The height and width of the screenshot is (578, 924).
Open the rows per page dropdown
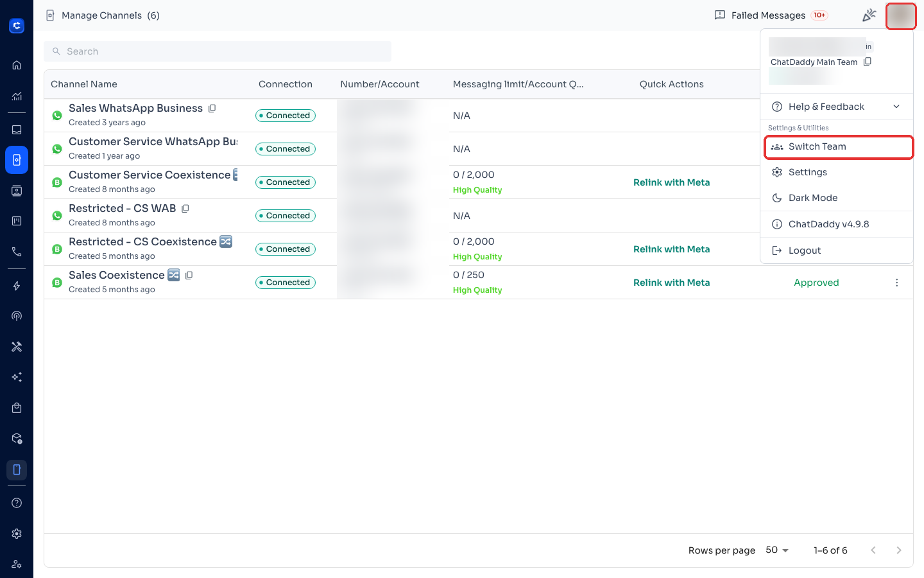tap(777, 550)
